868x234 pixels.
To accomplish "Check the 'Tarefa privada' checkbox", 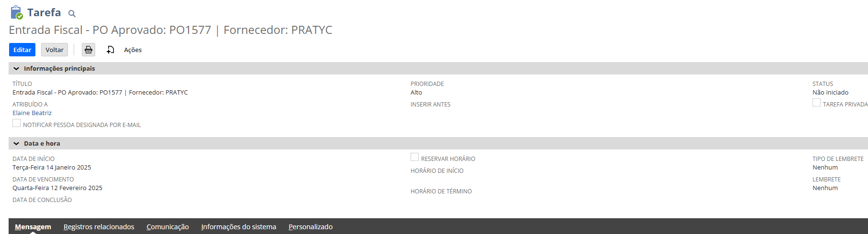I will [816, 103].
